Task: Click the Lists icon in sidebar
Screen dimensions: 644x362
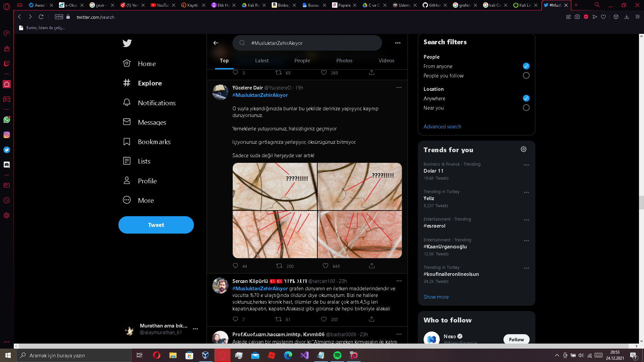Action: pyautogui.click(x=127, y=161)
